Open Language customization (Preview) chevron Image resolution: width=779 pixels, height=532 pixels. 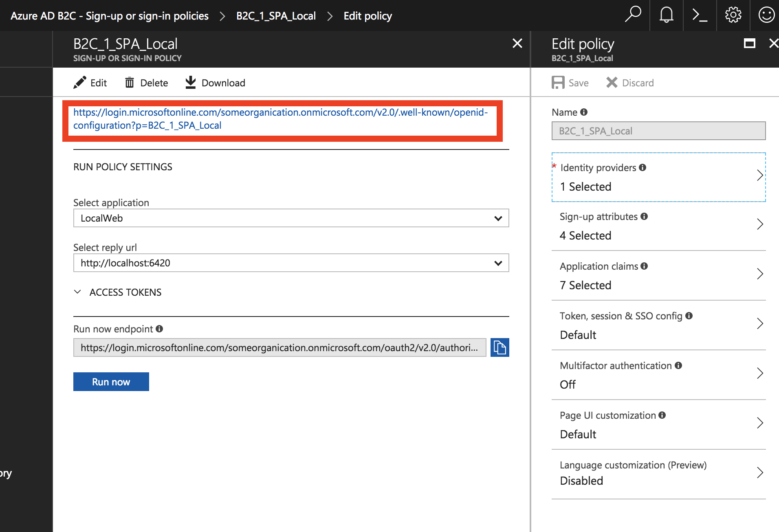pos(760,473)
